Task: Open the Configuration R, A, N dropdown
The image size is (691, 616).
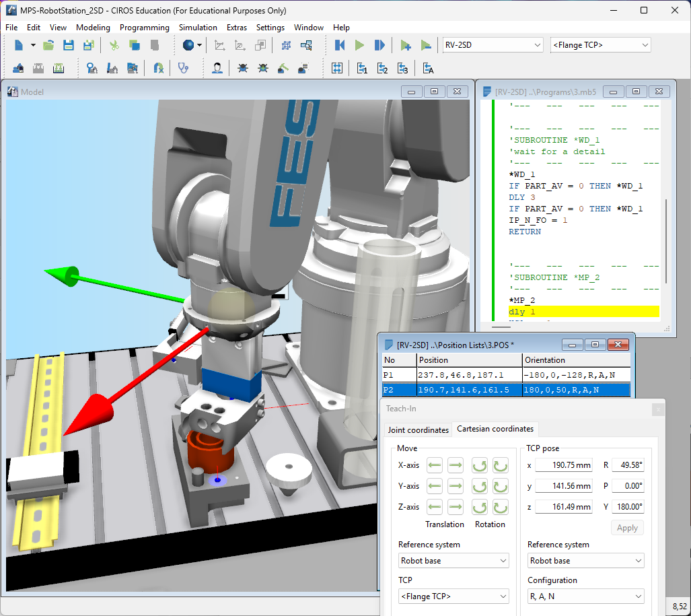Action: [585, 596]
